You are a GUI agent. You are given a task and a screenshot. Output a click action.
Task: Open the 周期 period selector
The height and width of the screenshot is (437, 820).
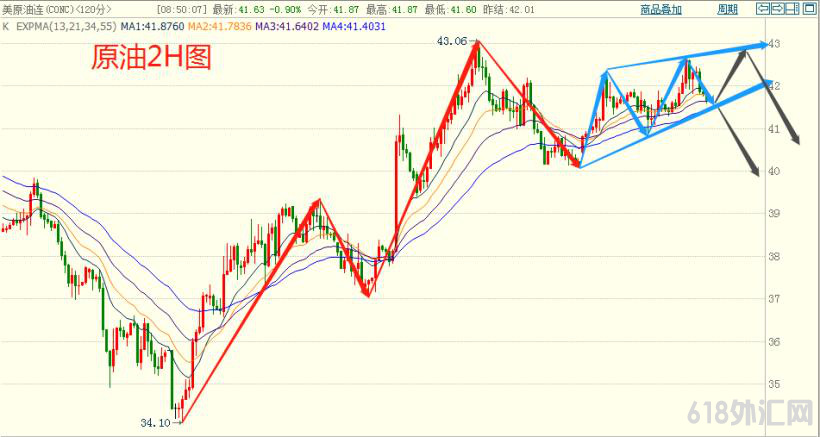[728, 9]
